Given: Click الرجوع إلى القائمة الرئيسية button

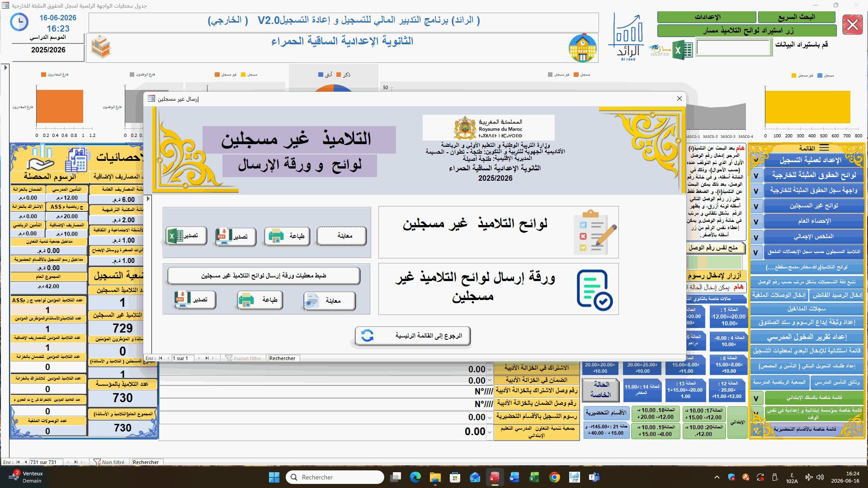Looking at the screenshot, I should pos(412,336).
